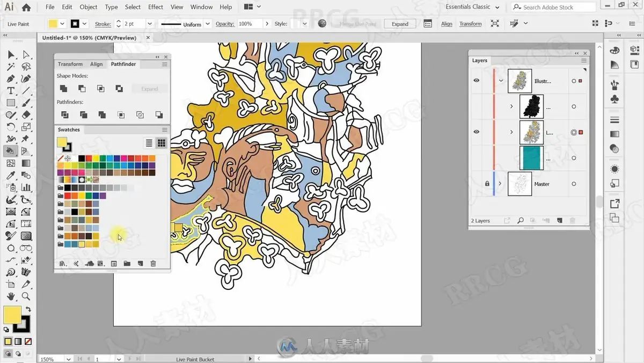Image resolution: width=644 pixels, height=363 pixels.
Task: Open the Swatches panel options menu
Action: tap(165, 129)
